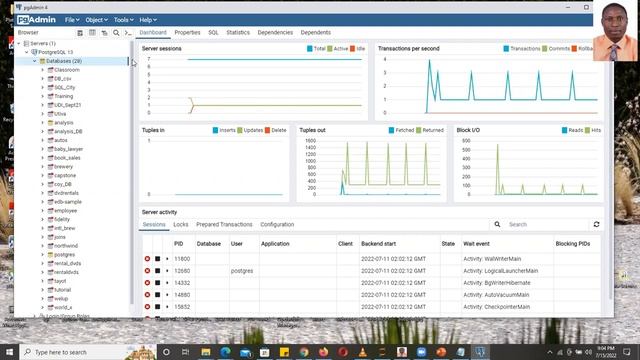
Task: Select the Sessions tab in Server activity
Action: point(154,224)
